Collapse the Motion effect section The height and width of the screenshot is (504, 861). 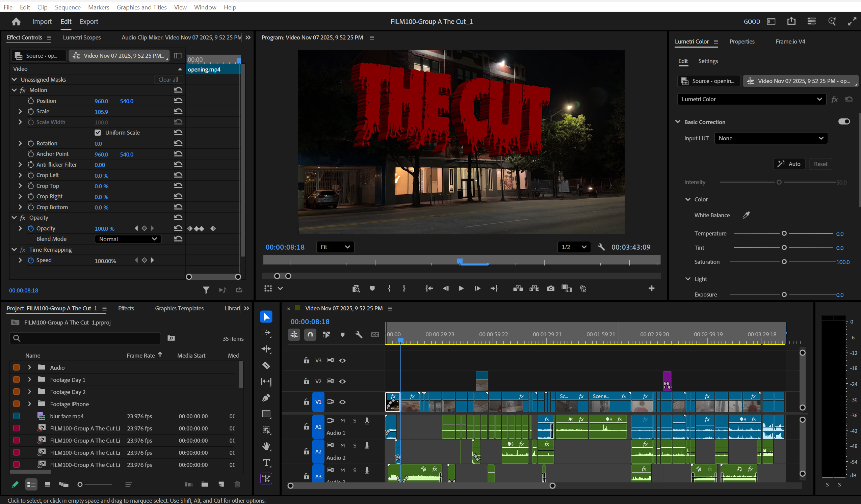click(x=14, y=90)
